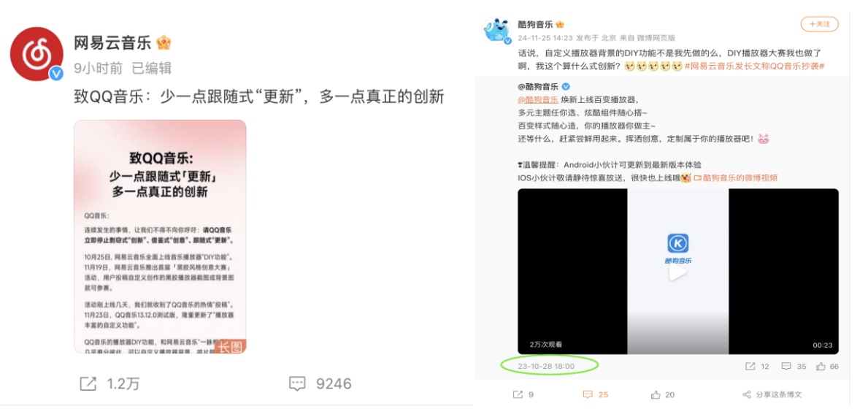Like the quoted post with 66 likes
Viewport: 868px width, 417px height.
point(821,366)
